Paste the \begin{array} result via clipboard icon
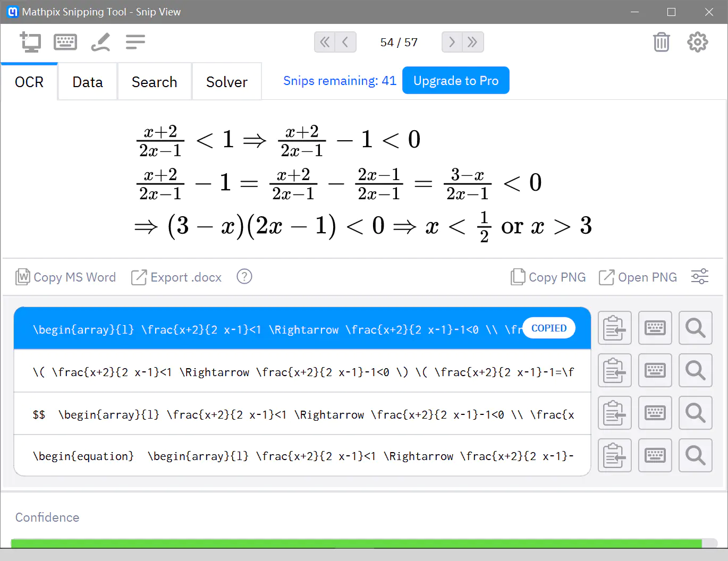728x561 pixels. click(x=615, y=328)
